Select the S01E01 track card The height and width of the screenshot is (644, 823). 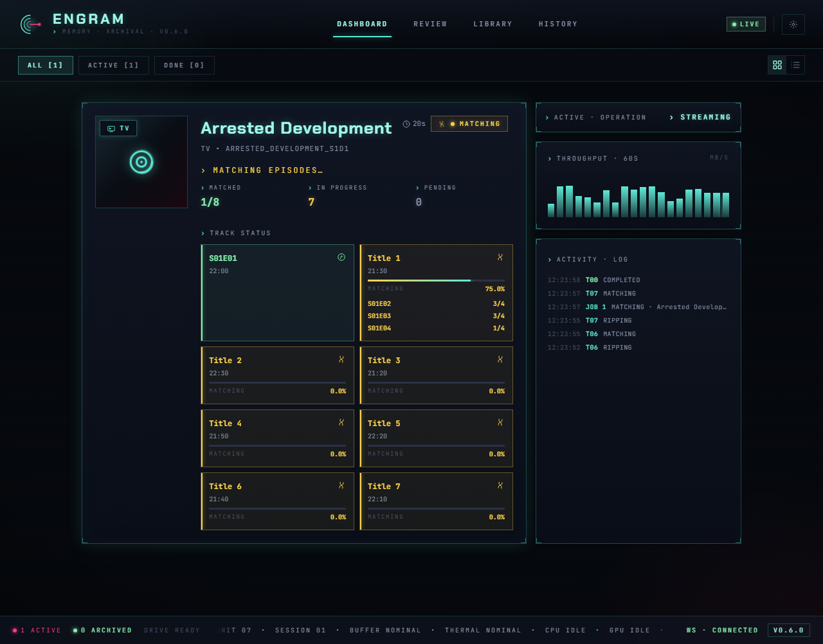pos(277,292)
